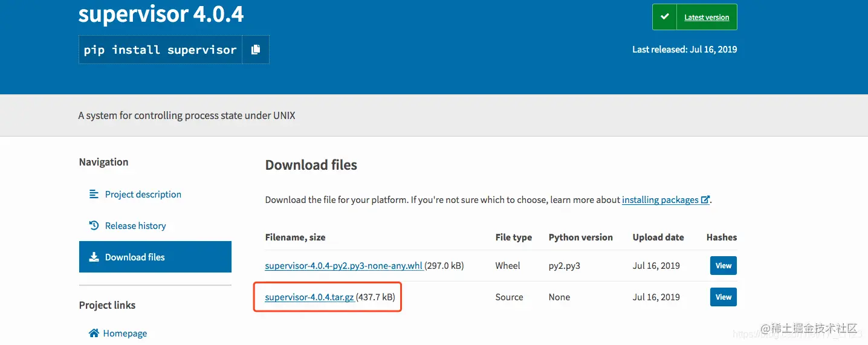This screenshot has height=345, width=868.
Task: Click the Hashes column header
Action: [722, 237]
